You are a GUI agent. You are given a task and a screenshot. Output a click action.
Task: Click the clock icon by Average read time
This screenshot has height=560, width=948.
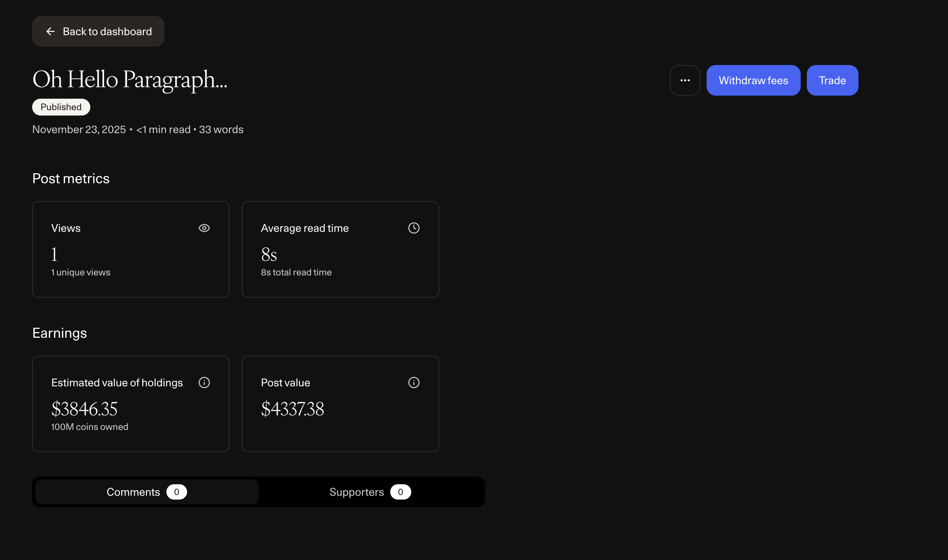click(414, 228)
